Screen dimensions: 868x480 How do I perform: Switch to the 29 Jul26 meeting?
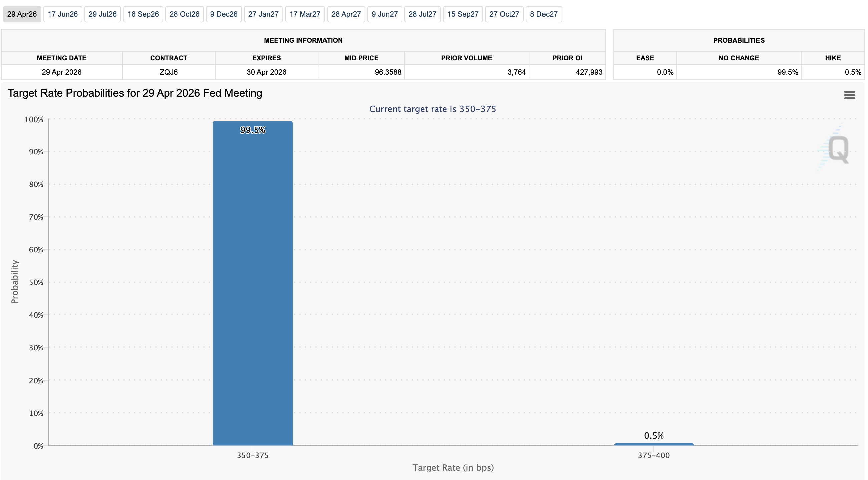pos(102,14)
